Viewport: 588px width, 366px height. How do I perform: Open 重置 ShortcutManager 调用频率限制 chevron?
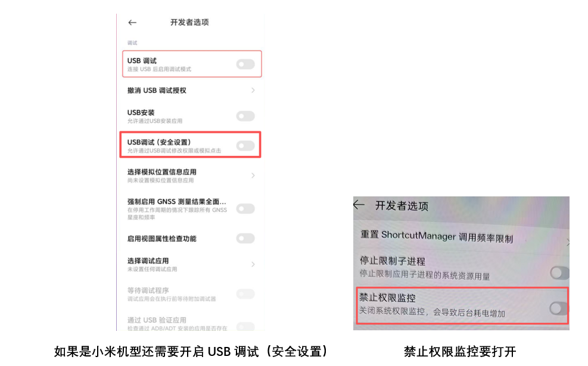[567, 242]
